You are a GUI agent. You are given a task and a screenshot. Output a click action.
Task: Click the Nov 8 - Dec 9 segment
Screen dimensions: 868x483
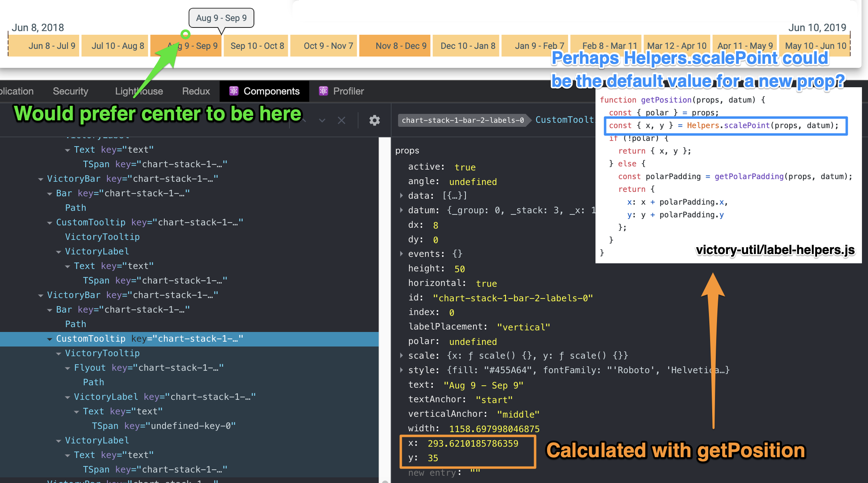tap(396, 46)
